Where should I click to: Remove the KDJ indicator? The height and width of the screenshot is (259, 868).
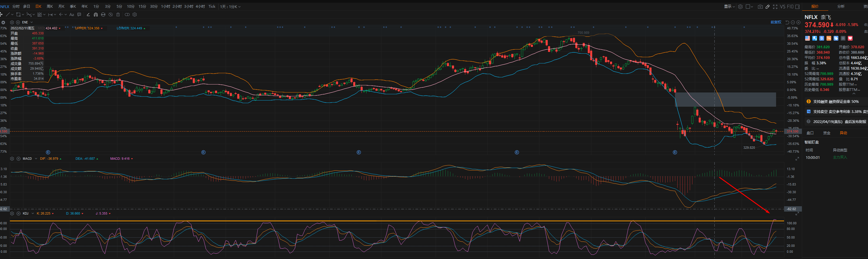tap(18, 214)
